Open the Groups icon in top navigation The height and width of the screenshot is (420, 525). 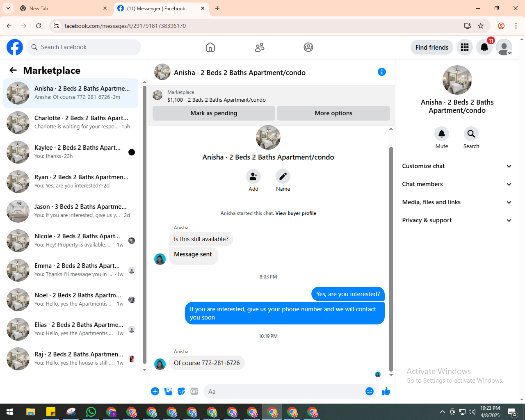pyautogui.click(x=308, y=47)
